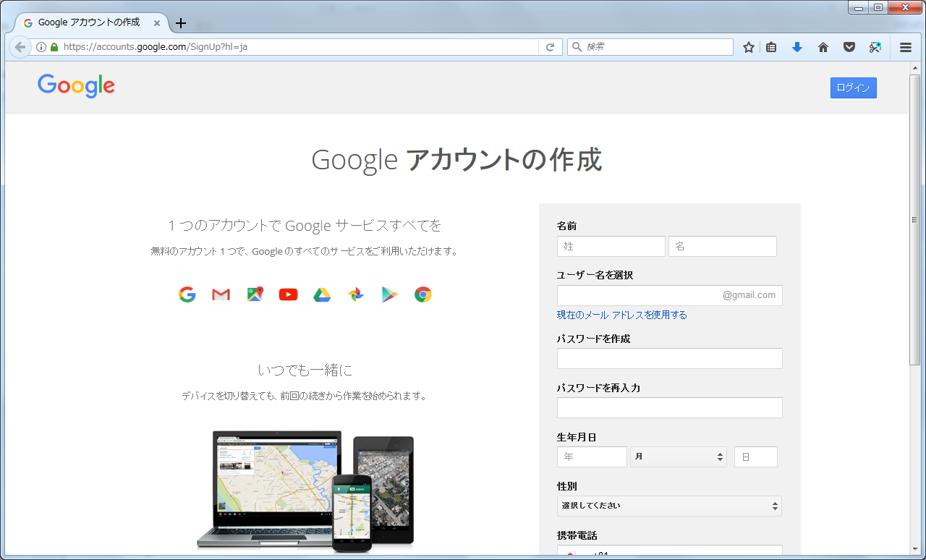The width and height of the screenshot is (926, 560).
Task: Click the ログイン button
Action: [853, 88]
